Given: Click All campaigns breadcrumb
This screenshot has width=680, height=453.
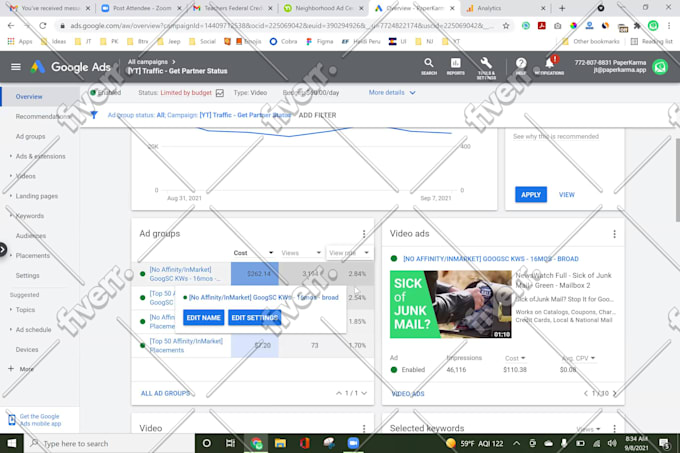Looking at the screenshot, I should [x=147, y=62].
